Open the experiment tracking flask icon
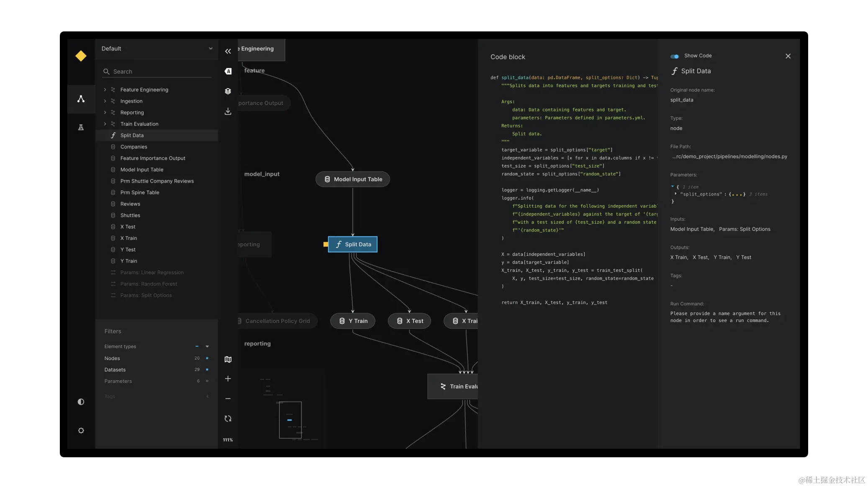The image size is (868, 487). click(81, 127)
